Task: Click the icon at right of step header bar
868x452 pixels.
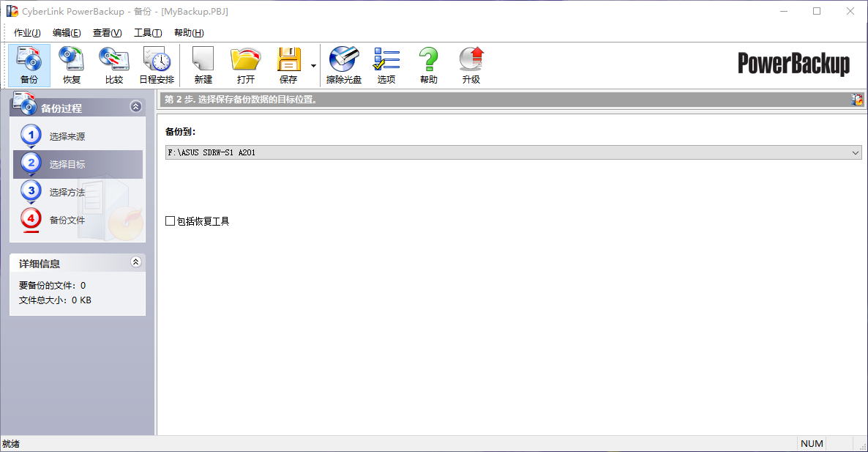Action: coord(856,100)
